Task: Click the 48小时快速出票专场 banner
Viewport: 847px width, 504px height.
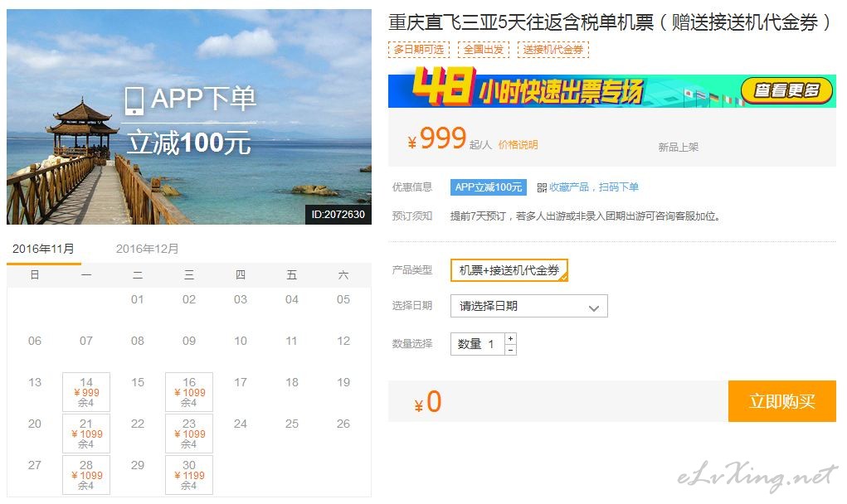Action: point(612,87)
